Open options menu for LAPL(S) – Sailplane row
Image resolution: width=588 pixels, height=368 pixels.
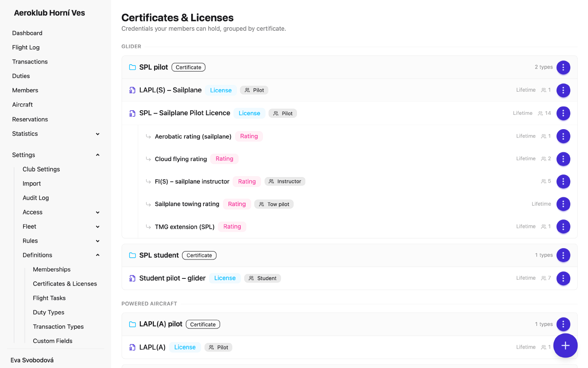563,90
